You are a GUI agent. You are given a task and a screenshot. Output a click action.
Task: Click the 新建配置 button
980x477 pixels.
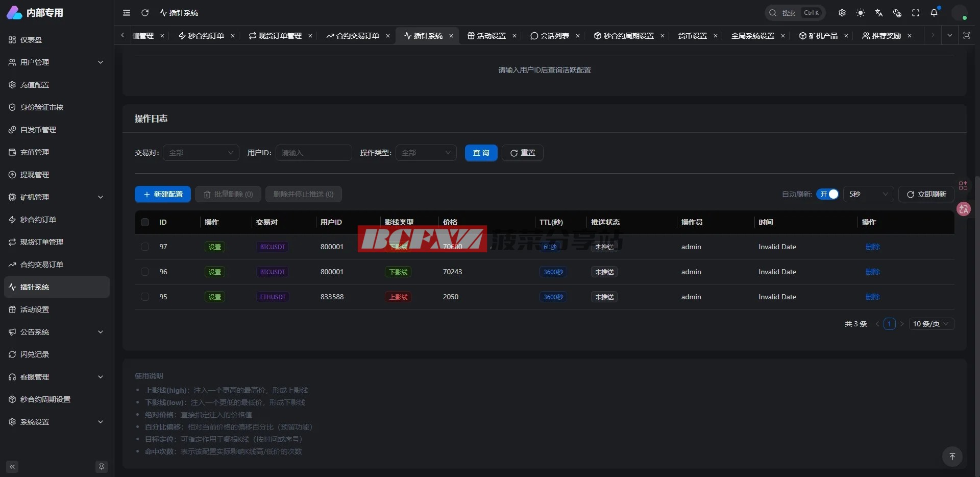click(x=163, y=194)
